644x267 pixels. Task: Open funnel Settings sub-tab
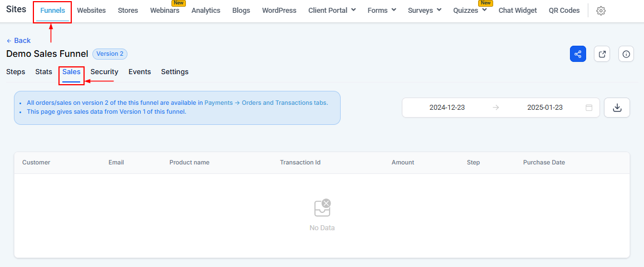[x=175, y=71]
